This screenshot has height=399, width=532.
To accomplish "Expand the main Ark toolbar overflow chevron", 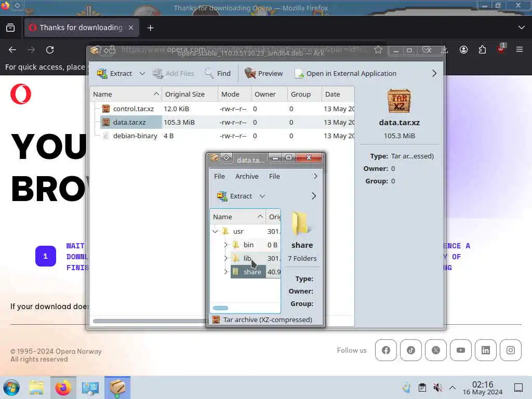I will [434, 73].
